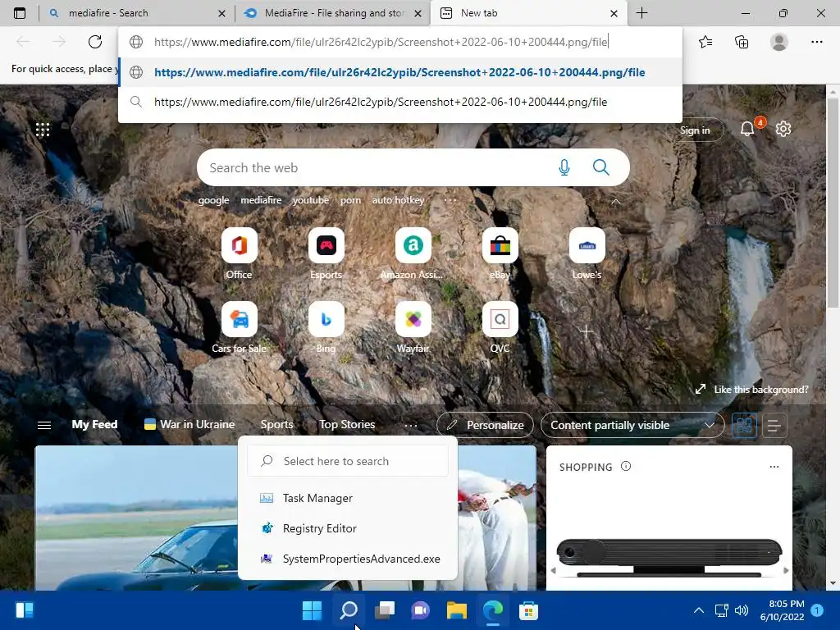
Task: Open page settings gear icon
Action: [783, 129]
